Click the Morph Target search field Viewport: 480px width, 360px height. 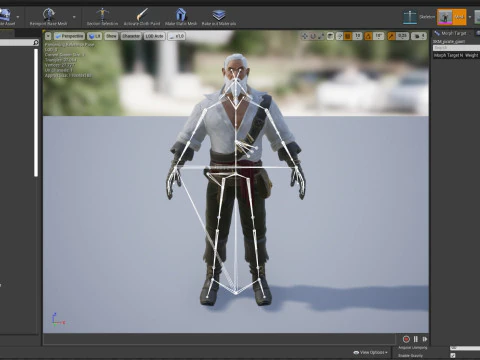click(x=456, y=48)
